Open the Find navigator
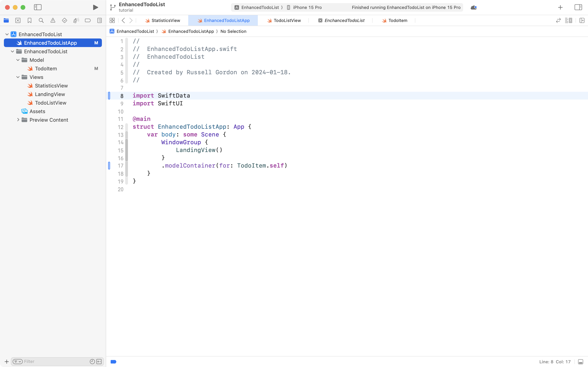588x367 pixels. 41,20
